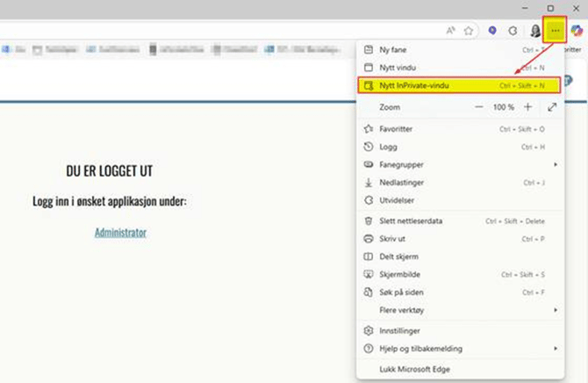Image resolution: width=588 pixels, height=383 pixels.
Task: Click the favorite star in the address bar
Action: tap(469, 30)
